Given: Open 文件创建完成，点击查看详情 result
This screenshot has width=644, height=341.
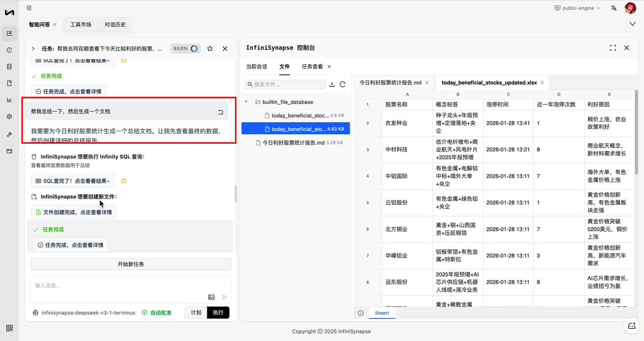Looking at the screenshot, I should pos(73,212).
